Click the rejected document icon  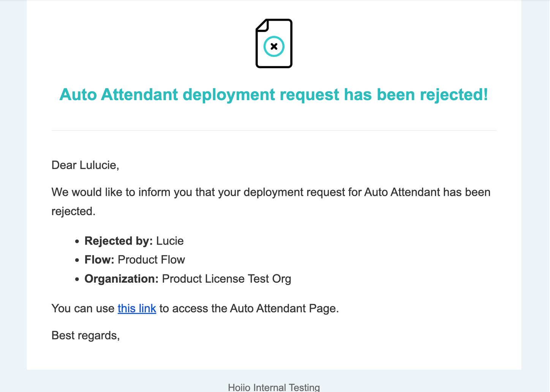click(x=274, y=43)
